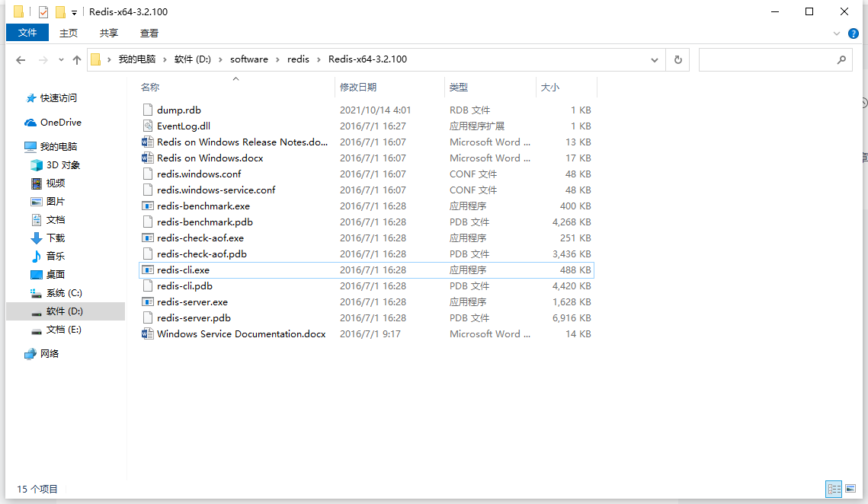Click the folder icon in address bar
Image resolution: width=868 pixels, height=504 pixels.
(x=96, y=59)
